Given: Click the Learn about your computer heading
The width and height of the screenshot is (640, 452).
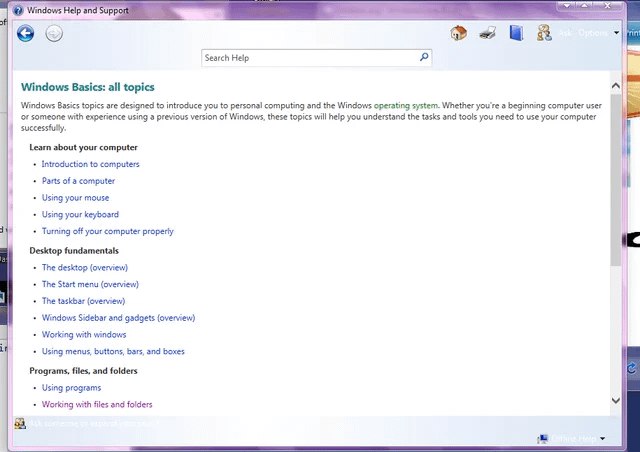Looking at the screenshot, I should 83,147.
